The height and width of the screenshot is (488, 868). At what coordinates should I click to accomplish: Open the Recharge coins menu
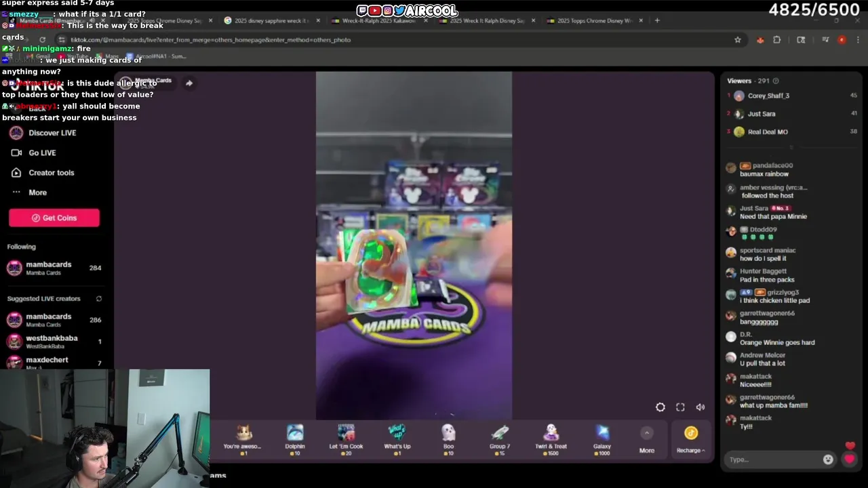pyautogui.click(x=690, y=439)
